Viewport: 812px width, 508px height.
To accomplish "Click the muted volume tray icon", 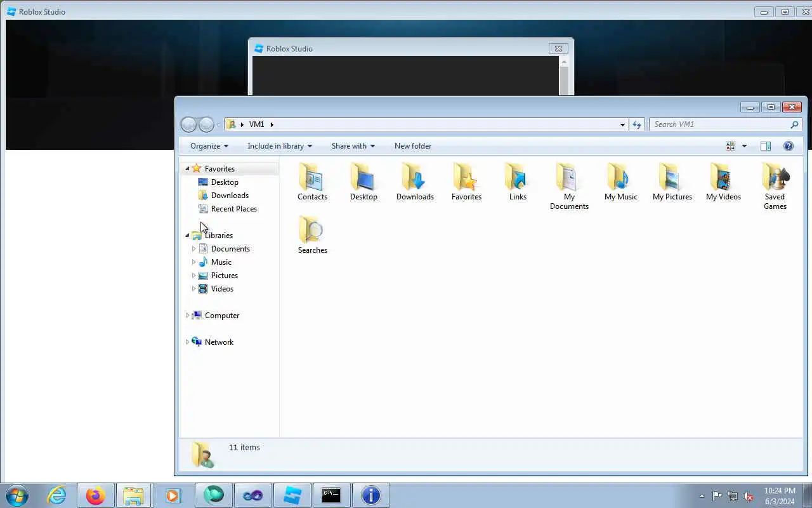I will click(x=748, y=496).
